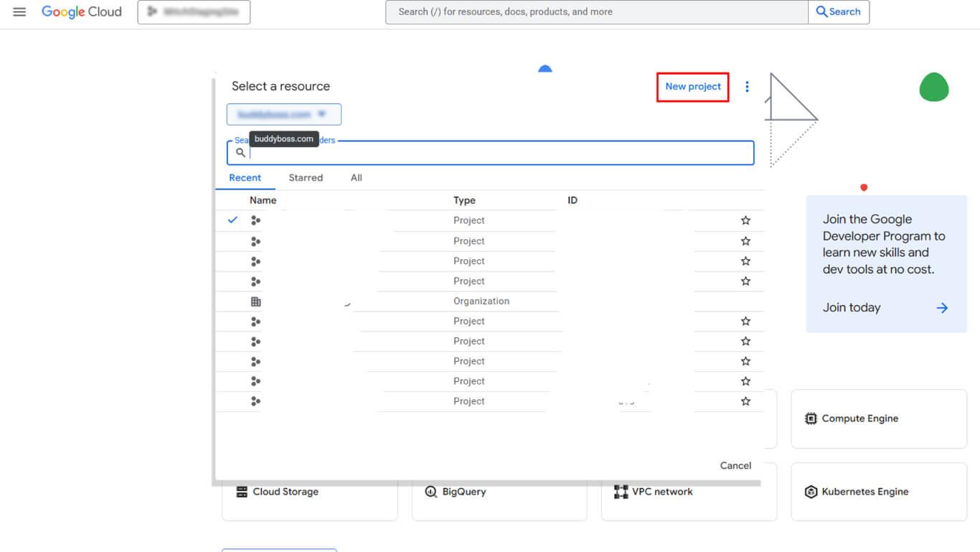Open the project picker in top bar
The width and height of the screenshot is (980, 552).
194,12
